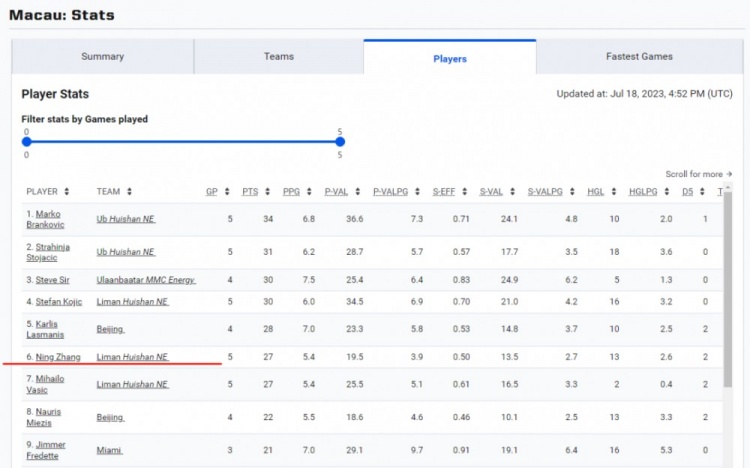Image resolution: width=750 pixels, height=468 pixels.
Task: Click the P-VAL column header label
Action: click(336, 191)
